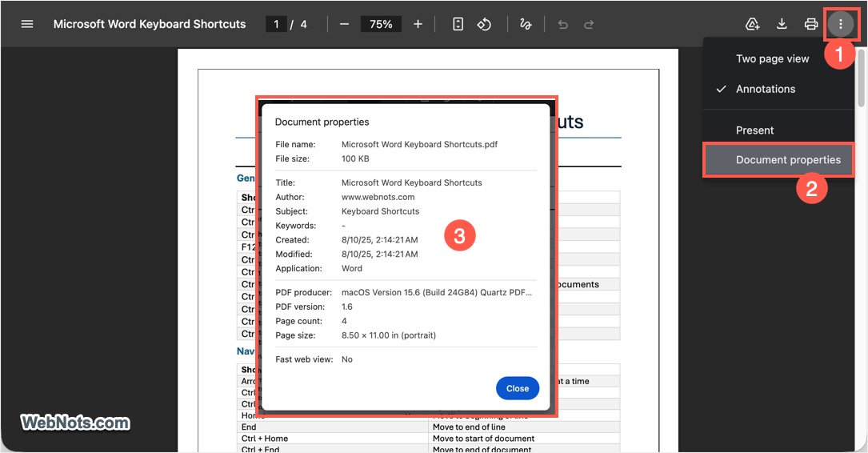Click the page number input field
The image size is (868, 453).
pyautogui.click(x=276, y=24)
